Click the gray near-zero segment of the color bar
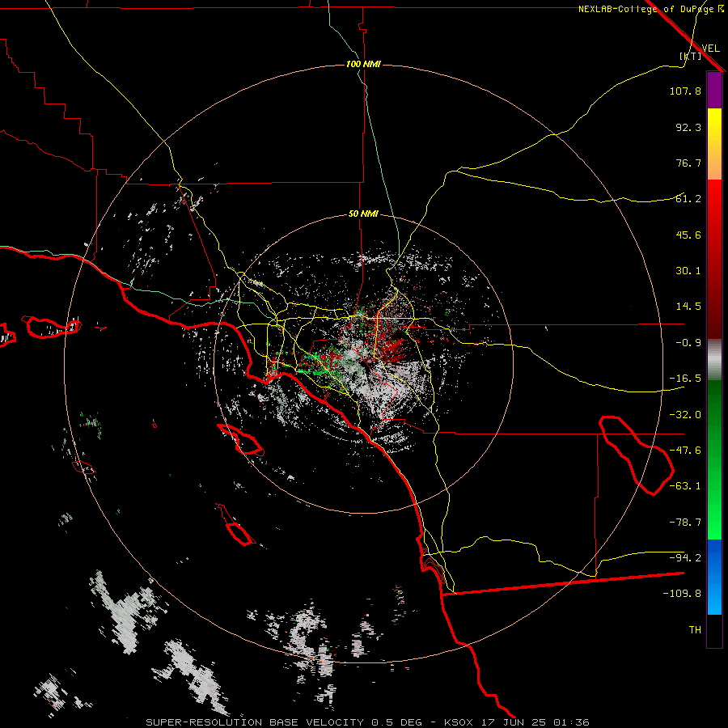Image resolution: width=728 pixels, height=728 pixels. pyautogui.click(x=714, y=359)
